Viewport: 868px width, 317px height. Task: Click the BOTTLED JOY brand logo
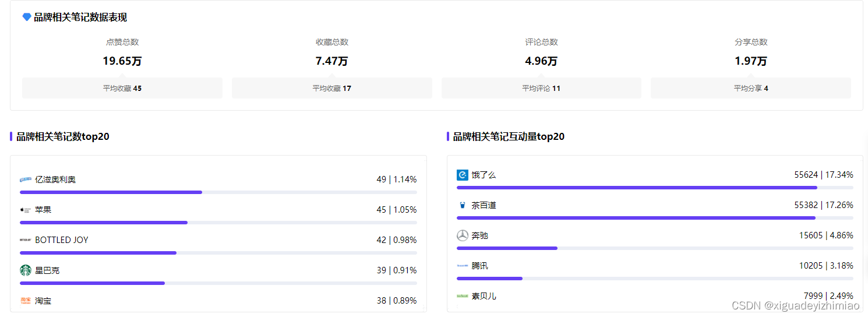(26, 240)
